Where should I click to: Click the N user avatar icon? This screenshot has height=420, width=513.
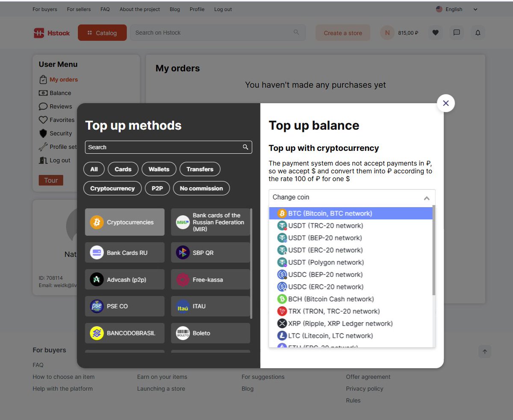click(387, 32)
